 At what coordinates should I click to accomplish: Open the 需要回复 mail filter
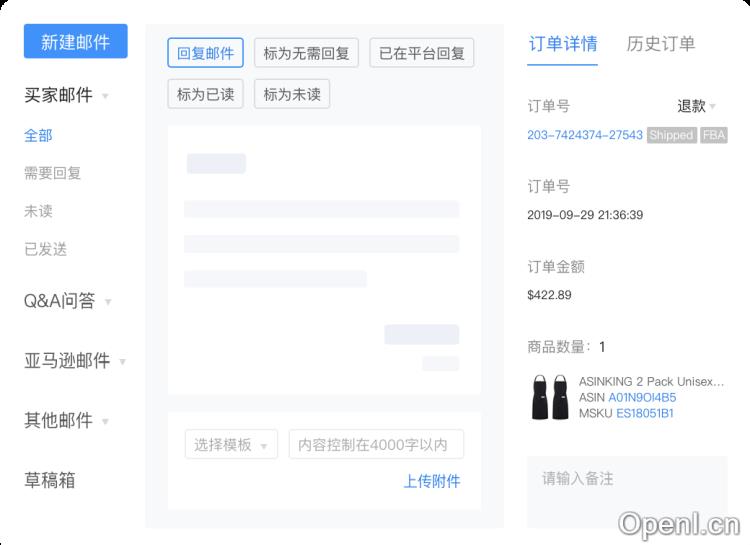52,173
